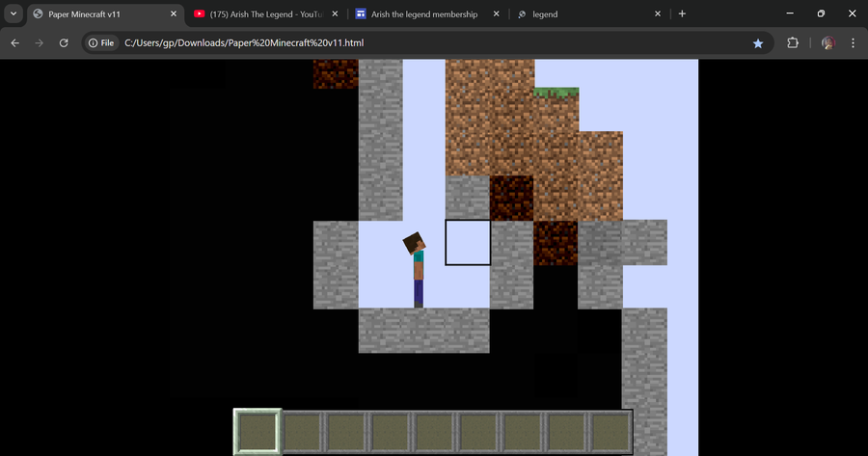Screen dimensions: 868x456
Task: Click the address bar file URL
Action: tap(244, 42)
